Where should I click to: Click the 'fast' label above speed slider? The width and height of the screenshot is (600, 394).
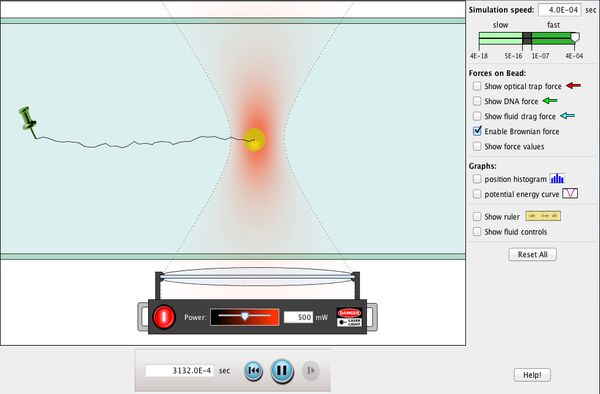[x=553, y=25]
